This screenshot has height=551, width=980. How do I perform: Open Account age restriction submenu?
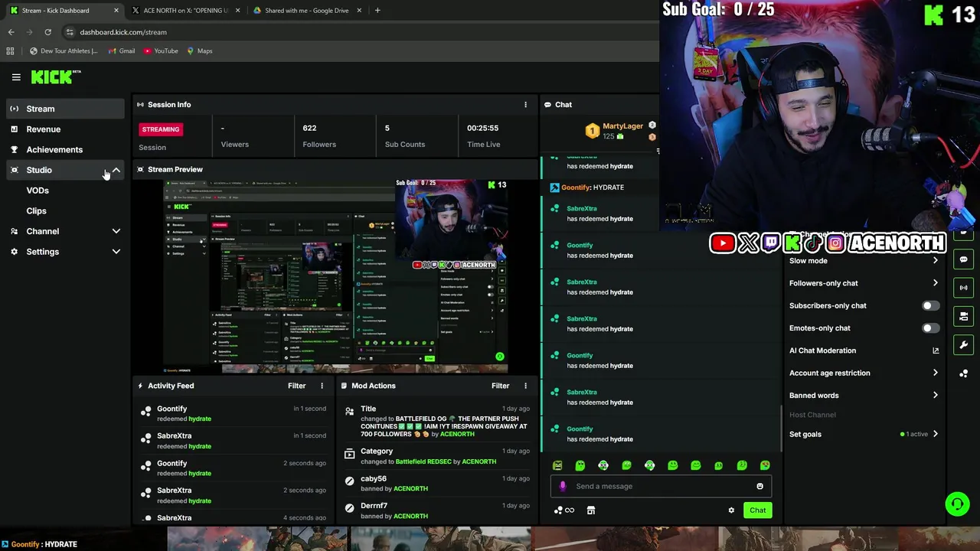click(935, 373)
